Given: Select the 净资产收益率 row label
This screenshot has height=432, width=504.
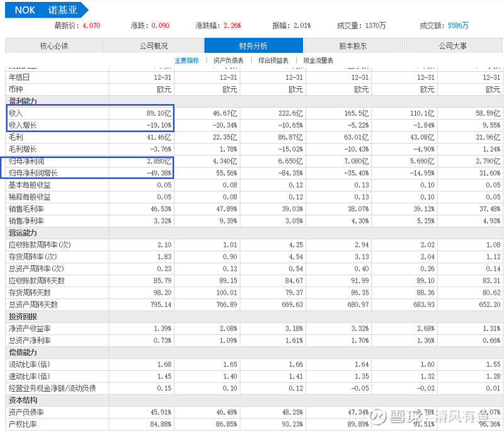Looking at the screenshot, I should (30, 329).
